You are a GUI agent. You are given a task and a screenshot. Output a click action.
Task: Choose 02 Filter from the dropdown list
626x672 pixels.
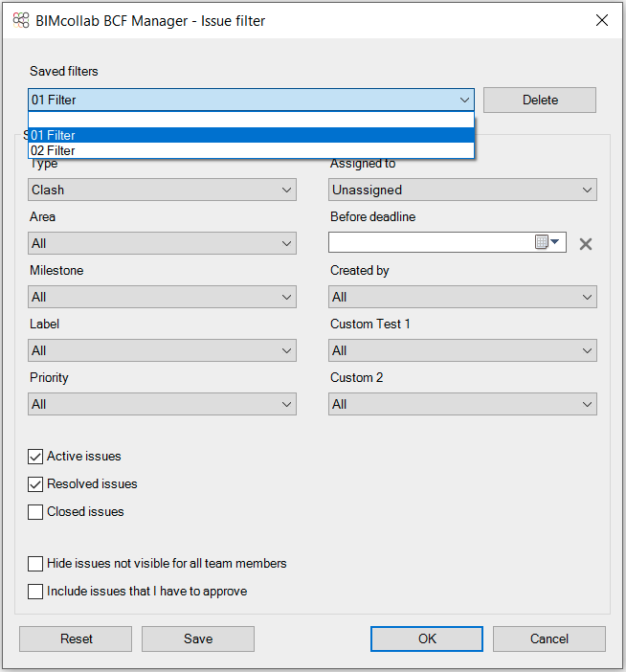click(x=251, y=150)
